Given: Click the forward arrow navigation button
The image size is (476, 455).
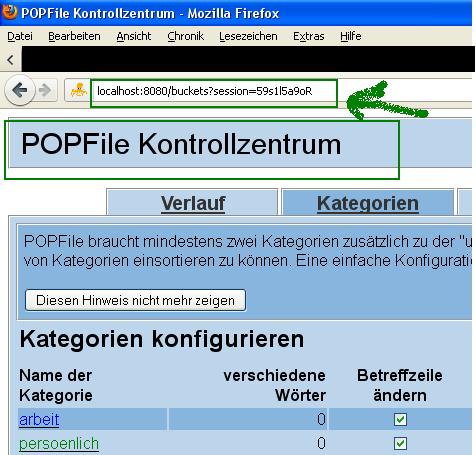Looking at the screenshot, I should coord(45,90).
